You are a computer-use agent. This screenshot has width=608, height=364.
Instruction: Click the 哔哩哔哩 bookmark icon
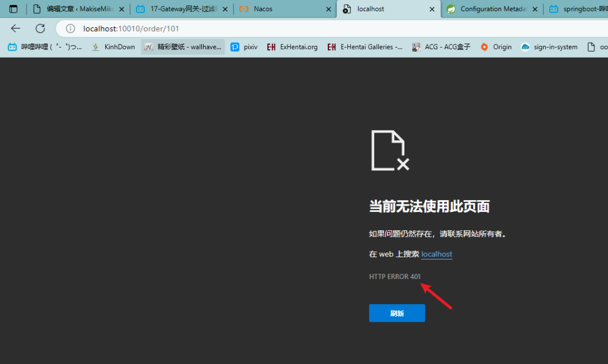point(12,47)
